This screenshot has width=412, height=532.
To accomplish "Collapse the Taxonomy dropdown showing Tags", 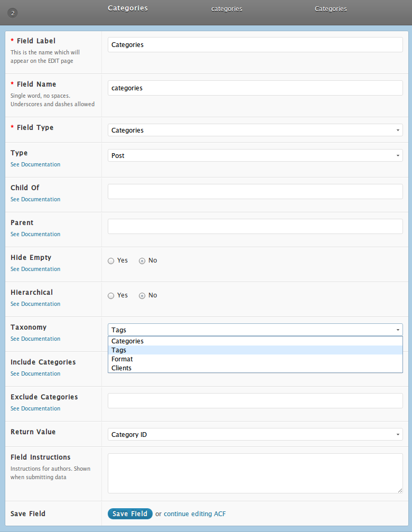I will tap(255, 330).
